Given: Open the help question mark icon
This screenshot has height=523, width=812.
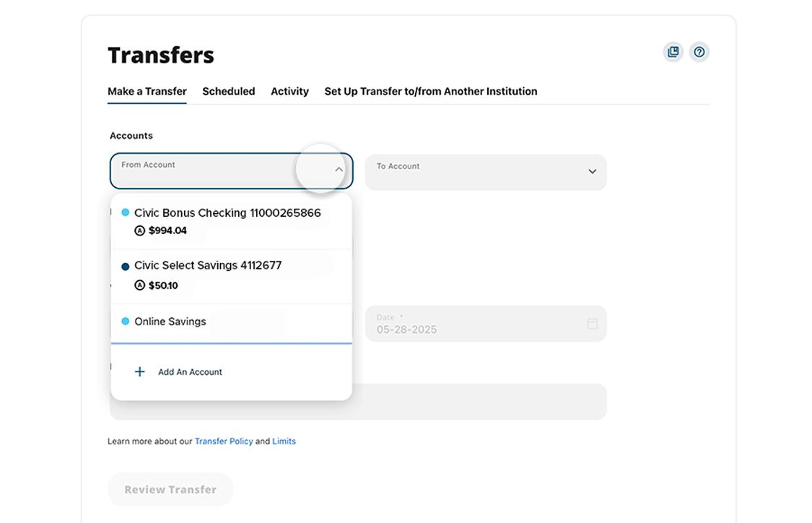Looking at the screenshot, I should (699, 52).
